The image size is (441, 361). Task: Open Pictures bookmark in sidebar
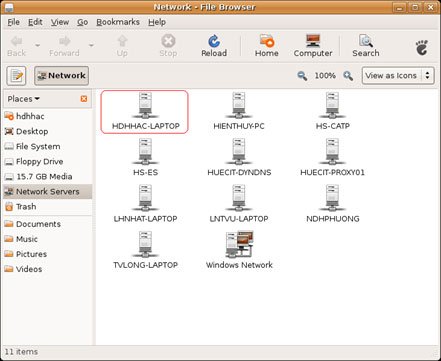coord(47,254)
